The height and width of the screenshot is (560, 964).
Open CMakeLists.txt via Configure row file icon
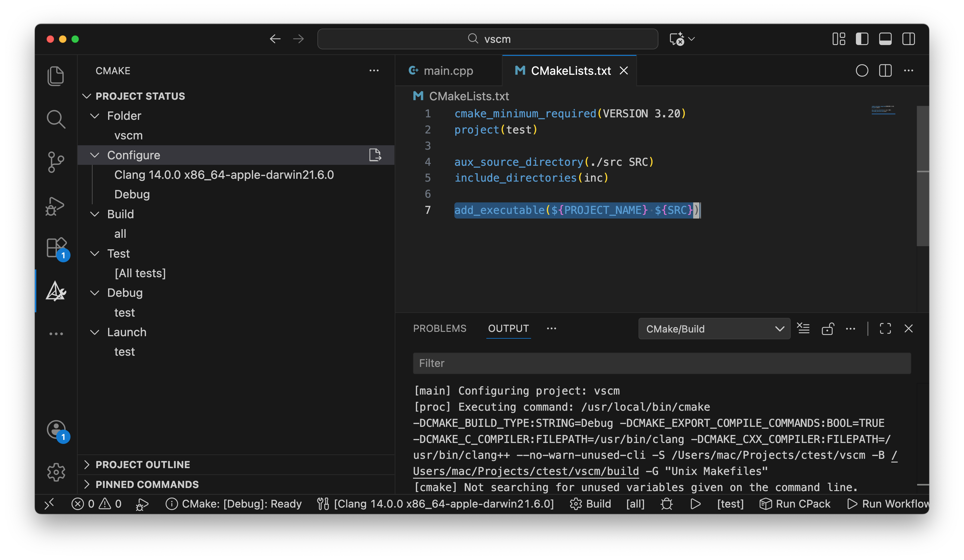coord(375,155)
